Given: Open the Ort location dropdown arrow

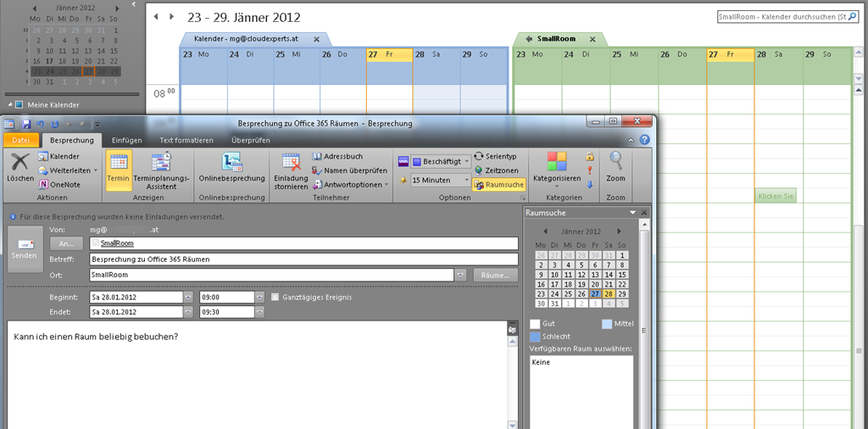Looking at the screenshot, I should click(x=460, y=275).
